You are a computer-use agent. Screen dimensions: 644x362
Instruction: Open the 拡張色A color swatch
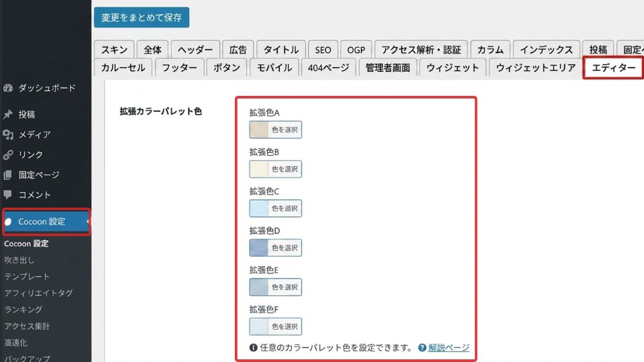point(259,129)
